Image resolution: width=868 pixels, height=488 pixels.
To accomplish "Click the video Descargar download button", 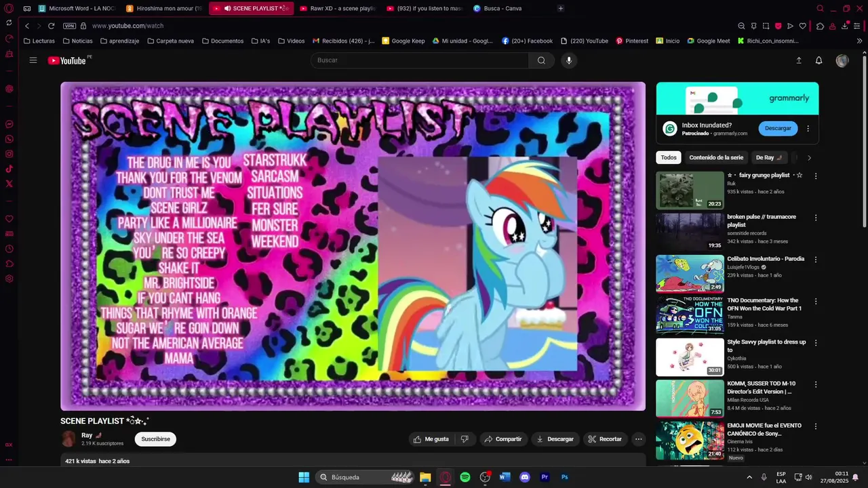I will (555, 439).
